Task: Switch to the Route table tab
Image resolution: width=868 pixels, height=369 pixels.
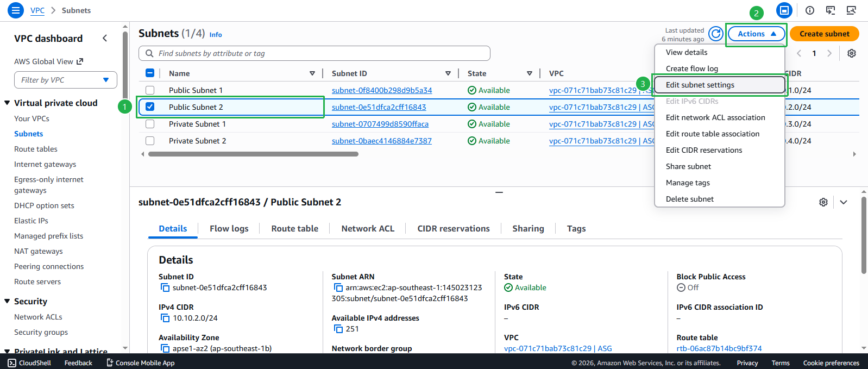Action: click(295, 229)
